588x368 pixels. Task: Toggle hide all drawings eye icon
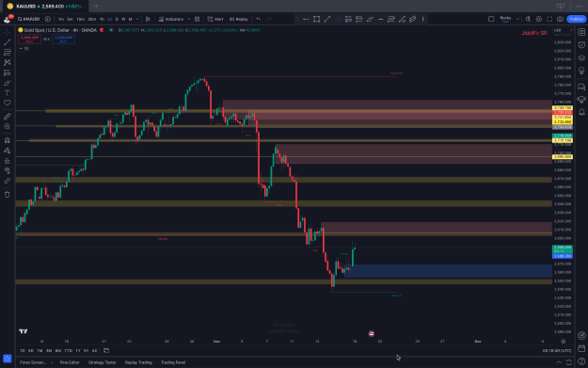pos(8,170)
